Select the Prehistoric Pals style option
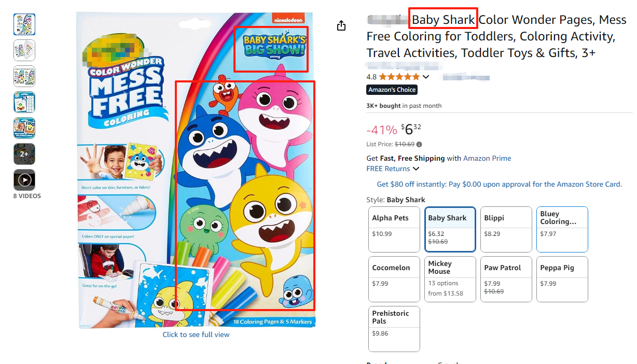637x364 pixels. [394, 329]
